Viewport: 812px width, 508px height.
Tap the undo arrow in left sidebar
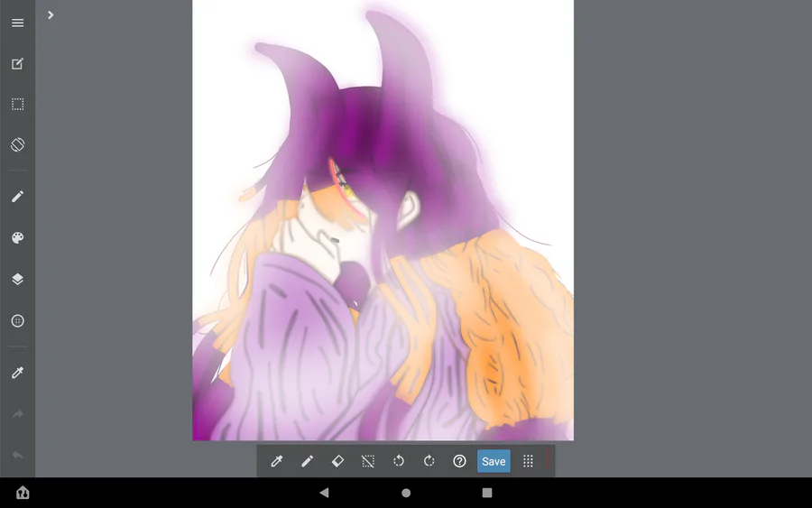[18, 455]
